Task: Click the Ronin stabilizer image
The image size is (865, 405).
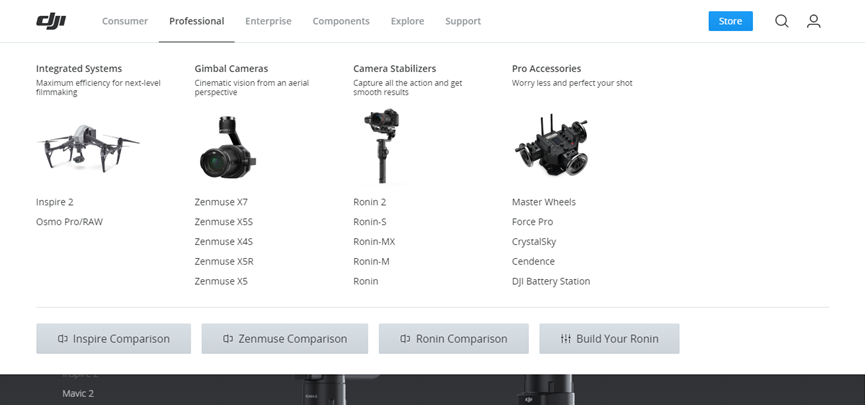Action: coord(380,146)
